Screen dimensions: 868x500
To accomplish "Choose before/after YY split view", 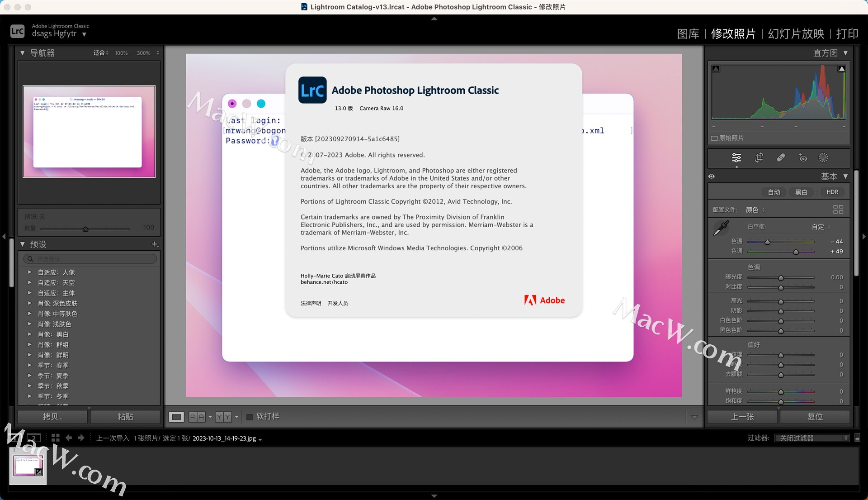I will pos(223,417).
